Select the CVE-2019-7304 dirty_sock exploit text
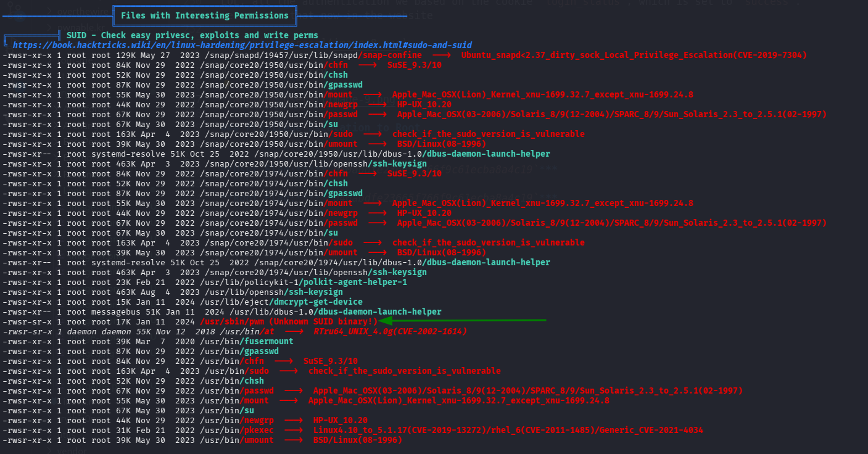The width and height of the screenshot is (868, 454). point(634,56)
